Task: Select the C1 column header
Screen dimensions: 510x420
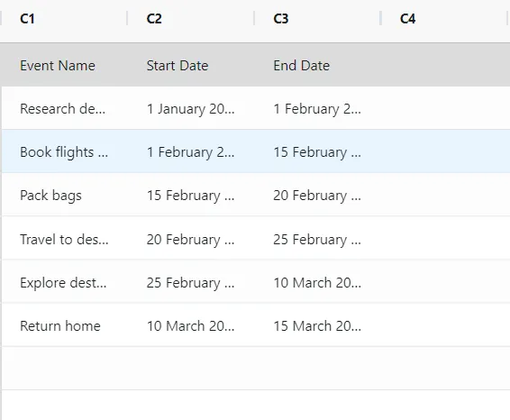Action: tap(64, 19)
